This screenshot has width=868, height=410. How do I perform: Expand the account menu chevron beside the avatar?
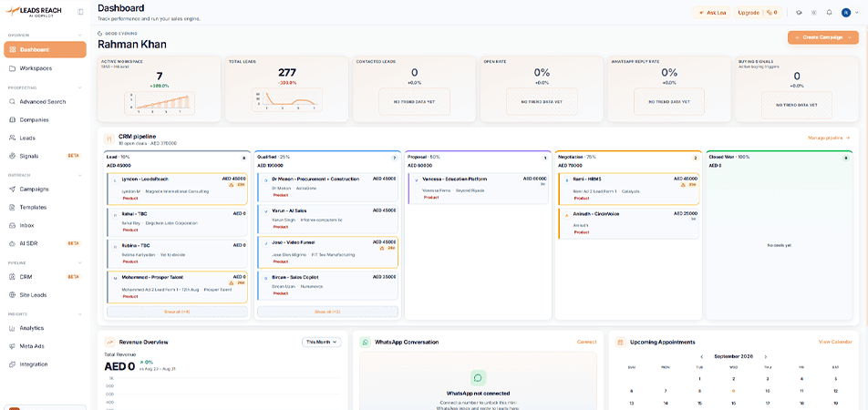pos(856,12)
